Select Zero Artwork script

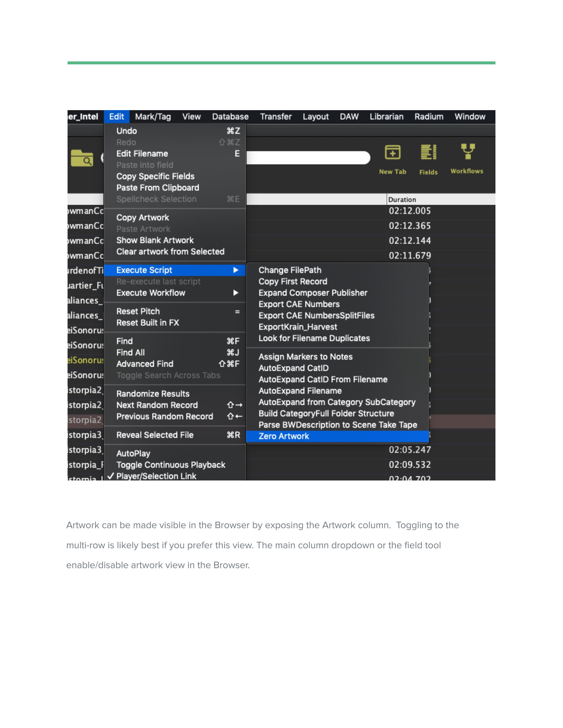tap(284, 436)
